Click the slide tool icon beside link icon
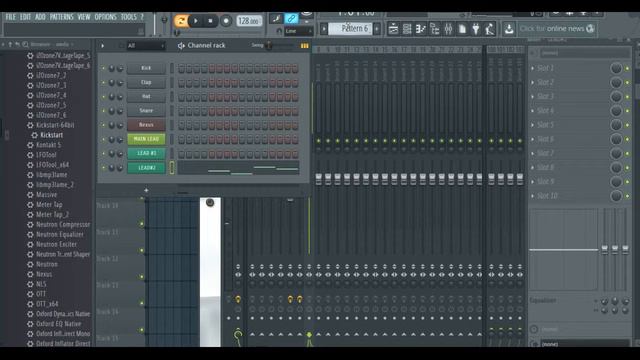This screenshot has width=640, height=360. click(276, 18)
